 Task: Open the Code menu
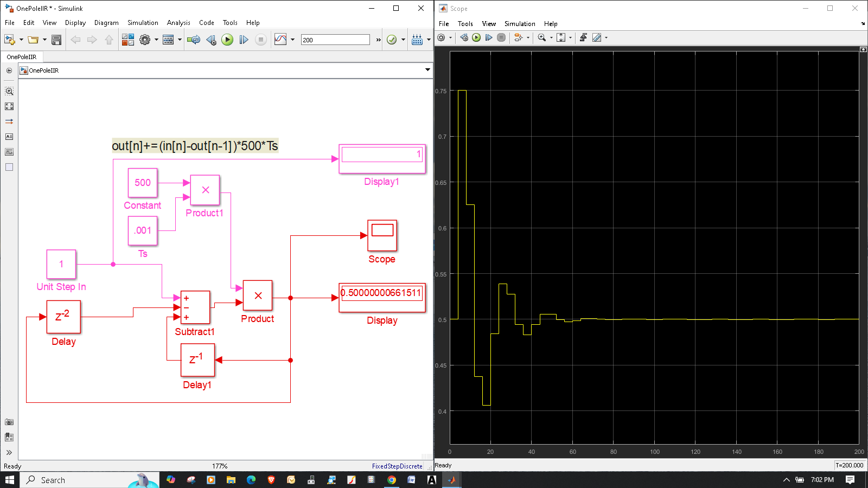pyautogui.click(x=207, y=23)
